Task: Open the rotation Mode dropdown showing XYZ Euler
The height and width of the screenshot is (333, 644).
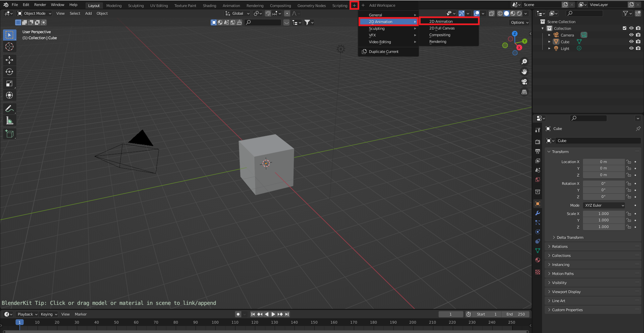Action: tap(604, 205)
